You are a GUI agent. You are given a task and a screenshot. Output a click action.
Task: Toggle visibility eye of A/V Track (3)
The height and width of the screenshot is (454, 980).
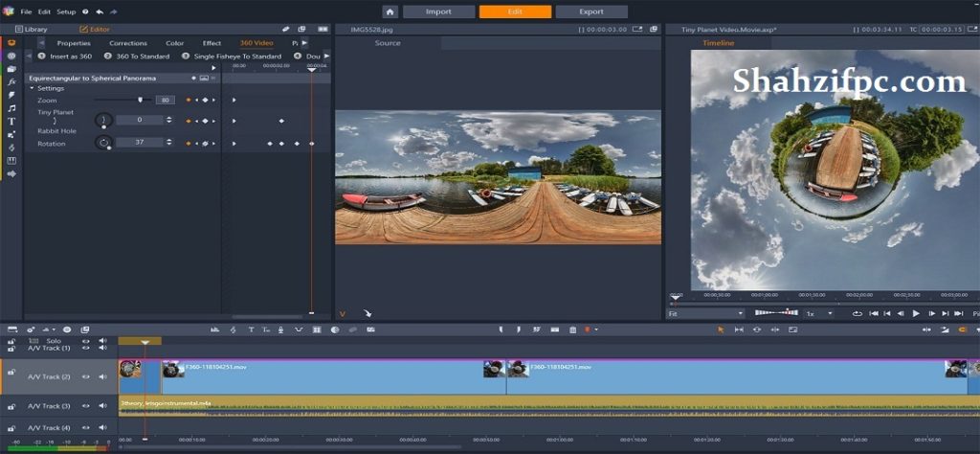(86, 406)
